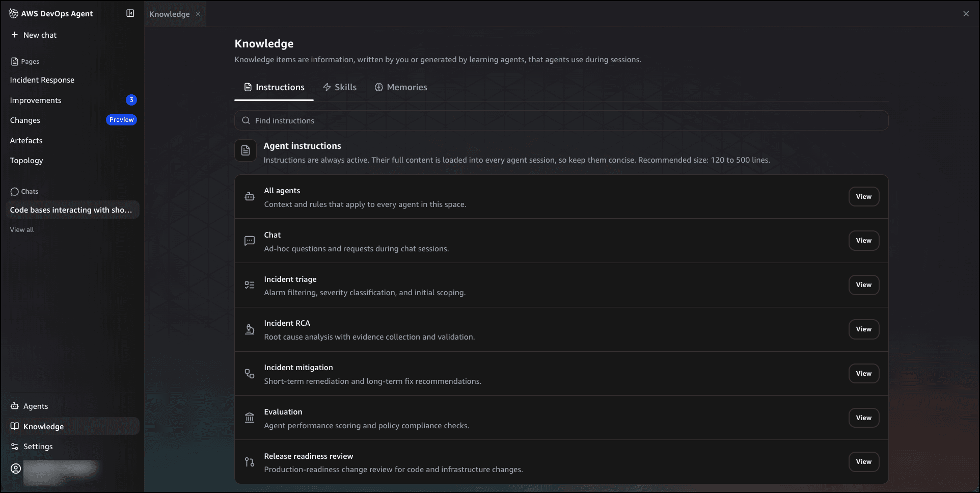Open the Code bases interacting chat
The height and width of the screenshot is (493, 980).
point(72,210)
